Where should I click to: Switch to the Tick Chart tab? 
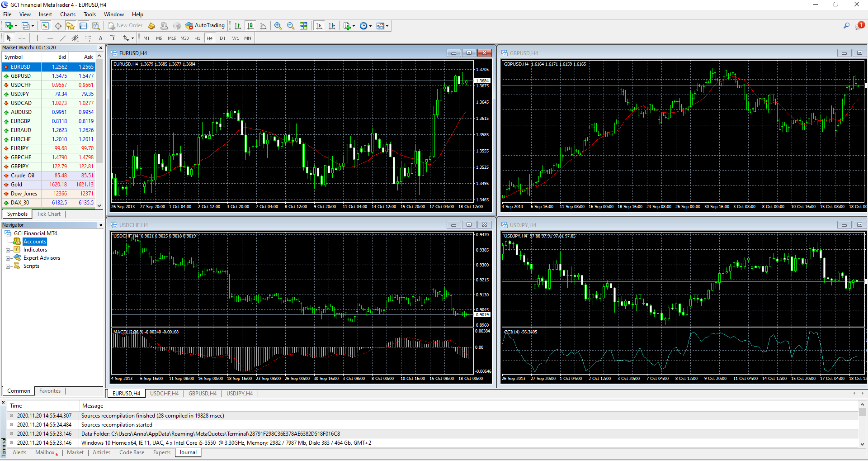(x=48, y=214)
